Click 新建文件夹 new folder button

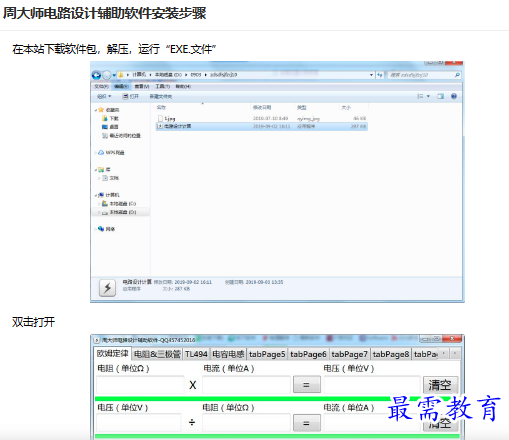pyautogui.click(x=161, y=96)
